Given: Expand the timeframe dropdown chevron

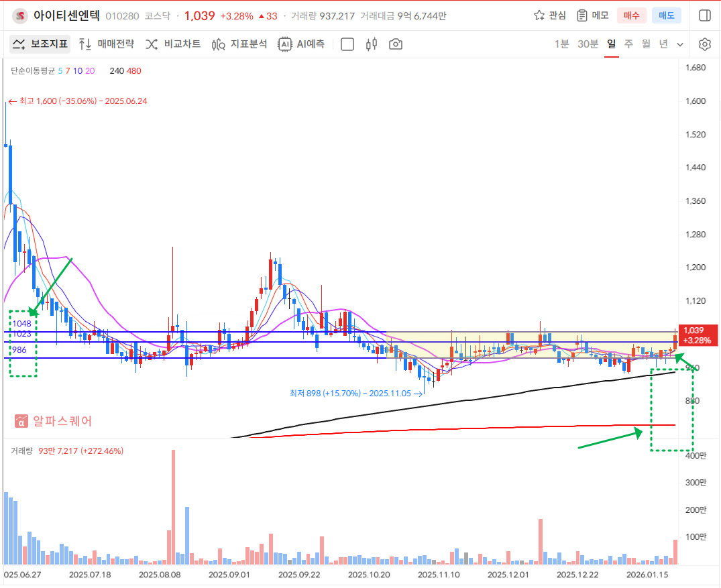Looking at the screenshot, I should tap(680, 44).
